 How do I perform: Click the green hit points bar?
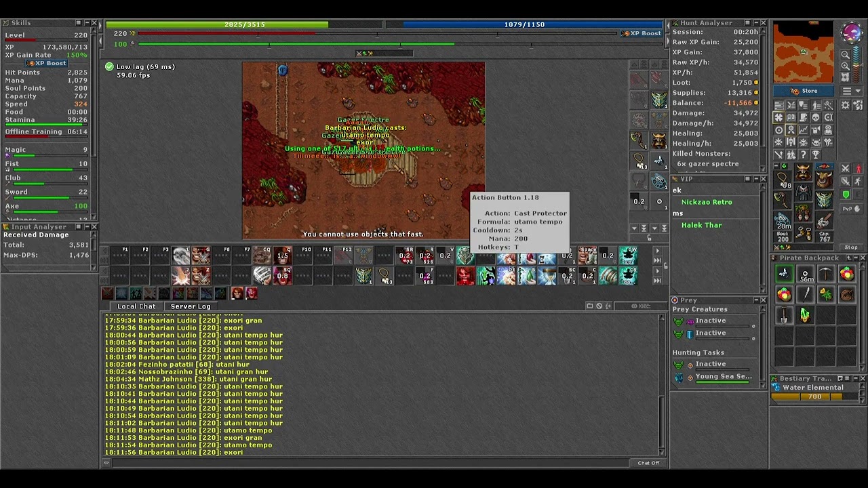(x=217, y=24)
